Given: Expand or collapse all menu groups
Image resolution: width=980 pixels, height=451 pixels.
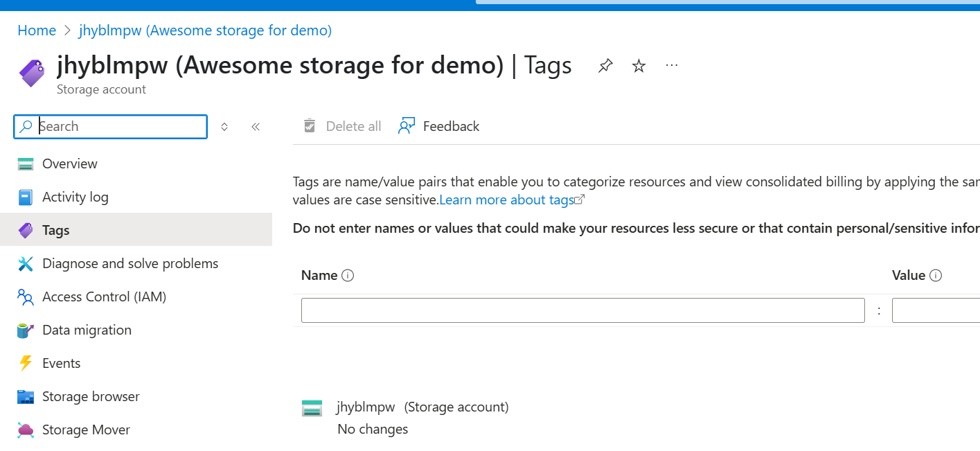Looking at the screenshot, I should 224,127.
